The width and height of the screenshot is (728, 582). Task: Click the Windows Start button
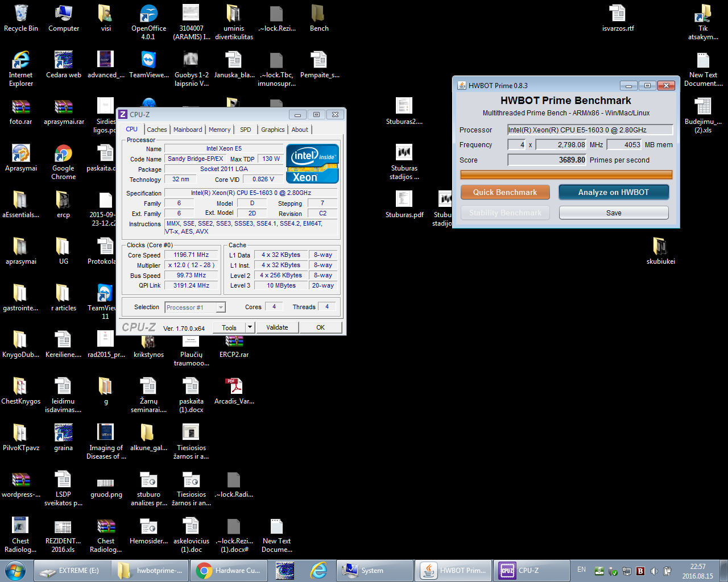[15, 570]
